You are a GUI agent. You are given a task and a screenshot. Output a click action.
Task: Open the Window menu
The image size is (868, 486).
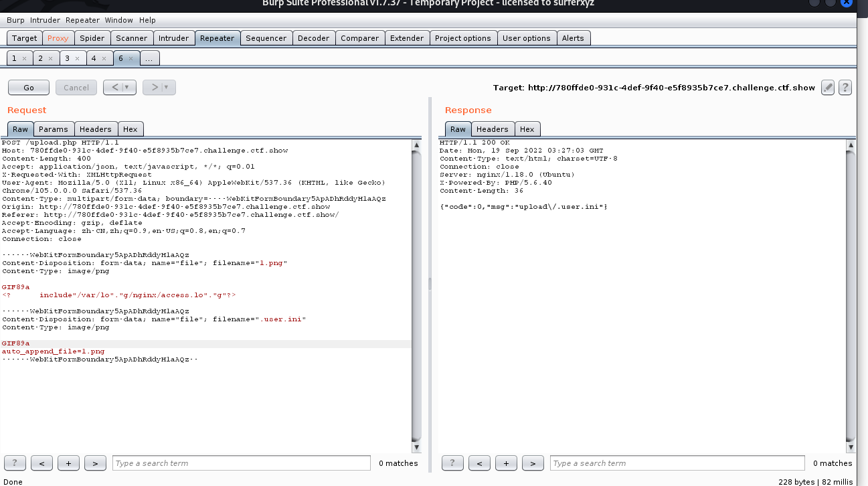tap(118, 20)
